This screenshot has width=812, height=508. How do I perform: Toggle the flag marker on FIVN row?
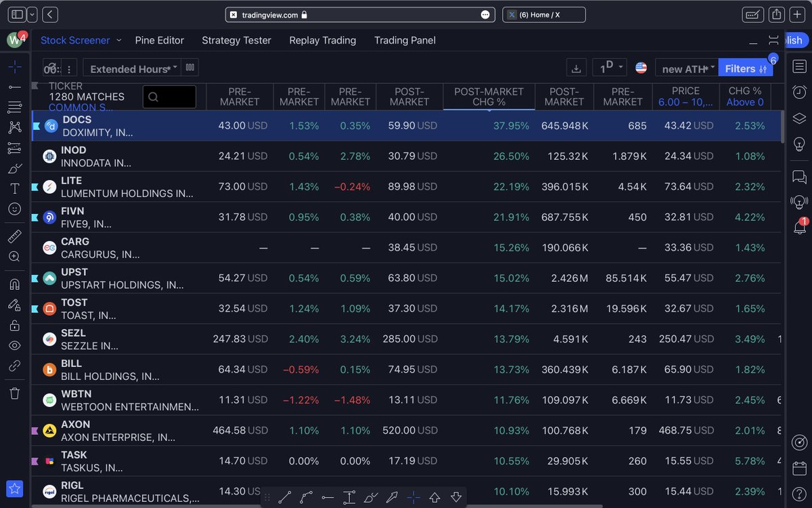coord(36,217)
